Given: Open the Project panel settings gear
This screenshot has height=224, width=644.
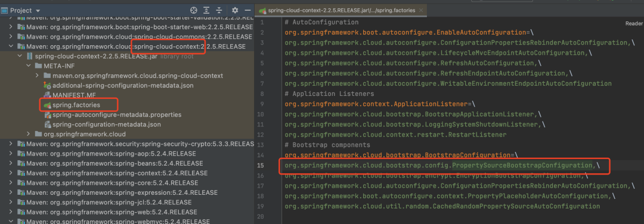Looking at the screenshot, I should (235, 10).
